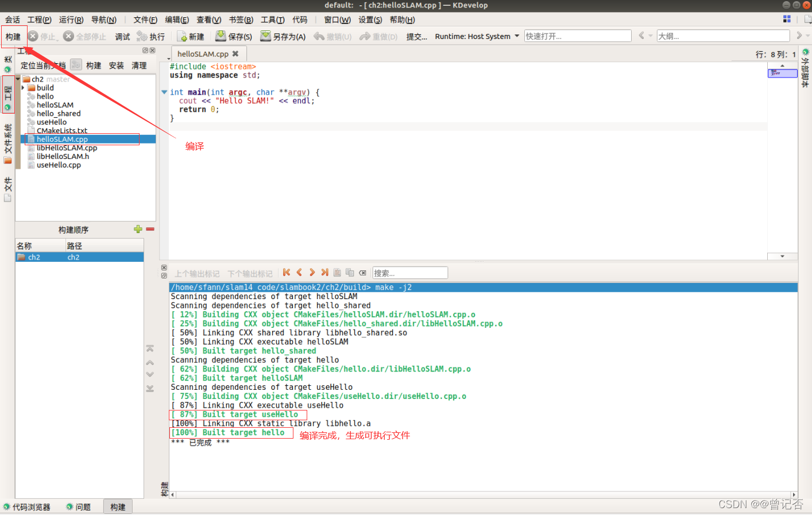The image size is (812, 515).
Task: Click the outline navigation right arrow
Action: pyautogui.click(x=799, y=36)
